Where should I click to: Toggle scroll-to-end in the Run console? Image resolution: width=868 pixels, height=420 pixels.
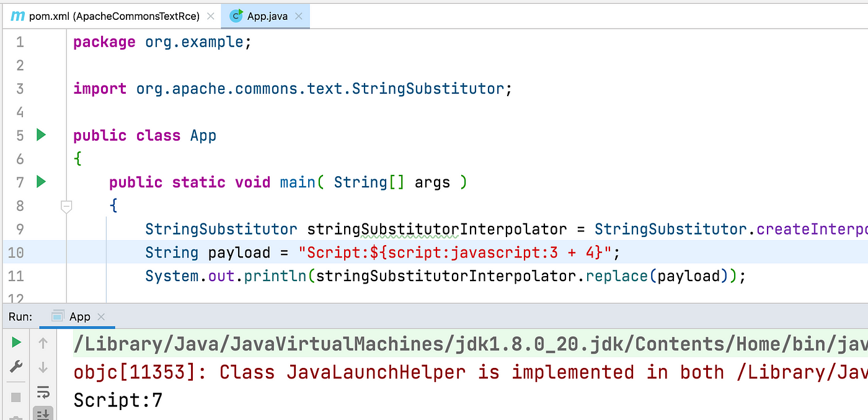(x=43, y=414)
